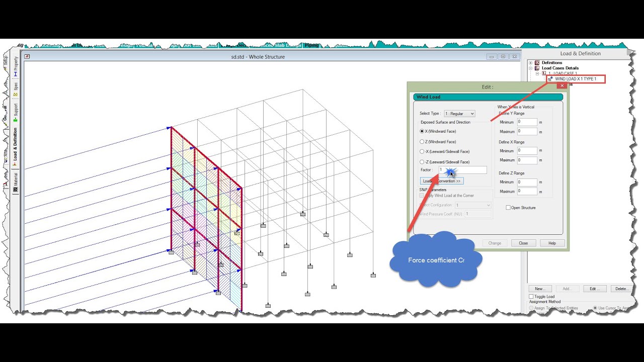Screen dimensions: 644x362
Task: Switch to Load & Definition vertical tab
Action: (16, 147)
